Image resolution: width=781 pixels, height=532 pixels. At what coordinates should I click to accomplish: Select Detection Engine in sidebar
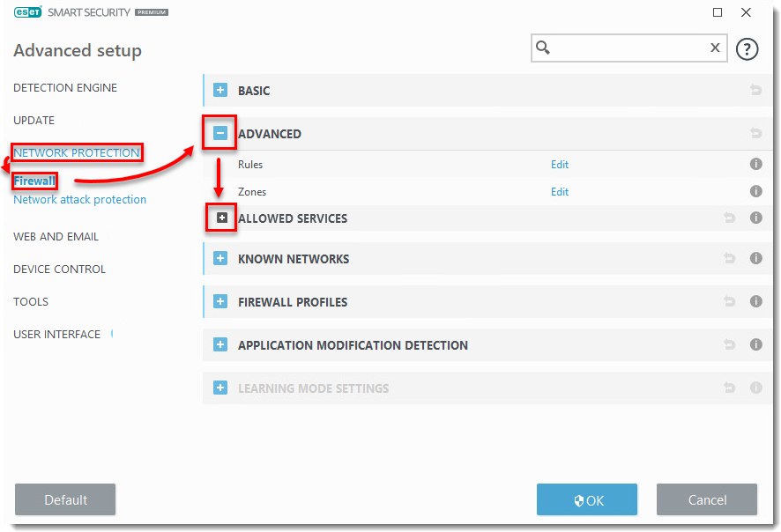coord(65,88)
